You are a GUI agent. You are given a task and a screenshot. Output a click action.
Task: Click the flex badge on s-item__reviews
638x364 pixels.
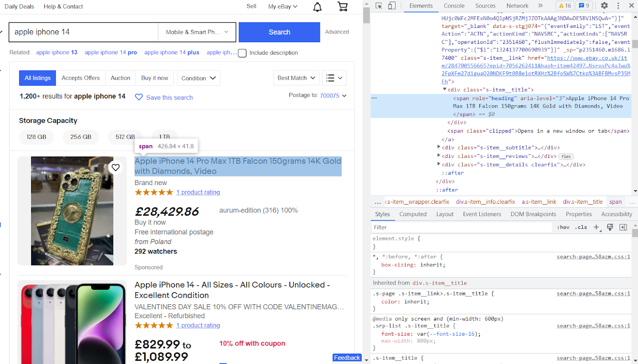[566, 156]
